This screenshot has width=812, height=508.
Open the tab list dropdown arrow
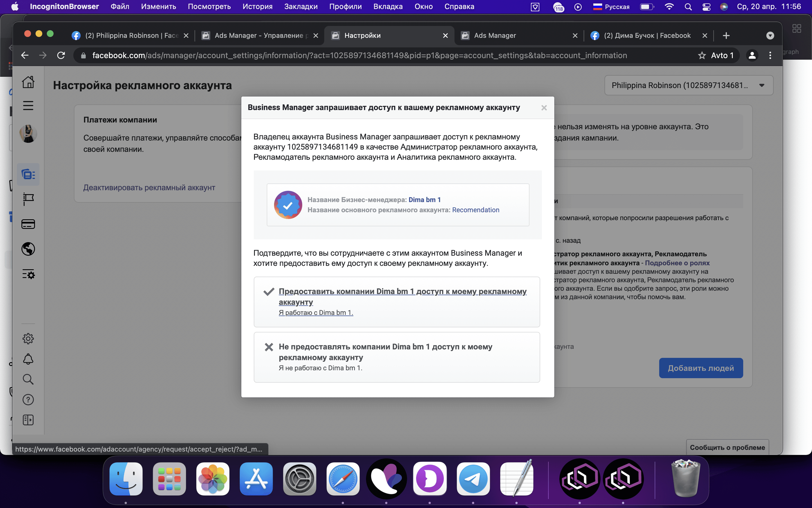[770, 35]
